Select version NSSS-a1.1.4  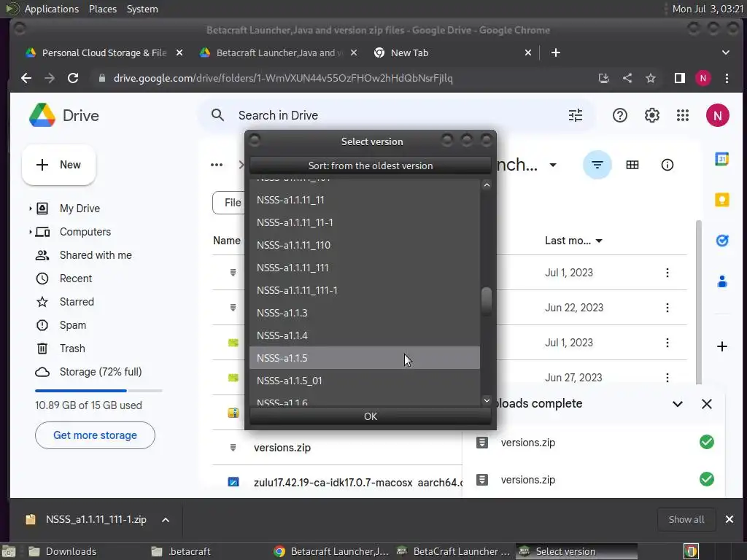pyautogui.click(x=365, y=335)
